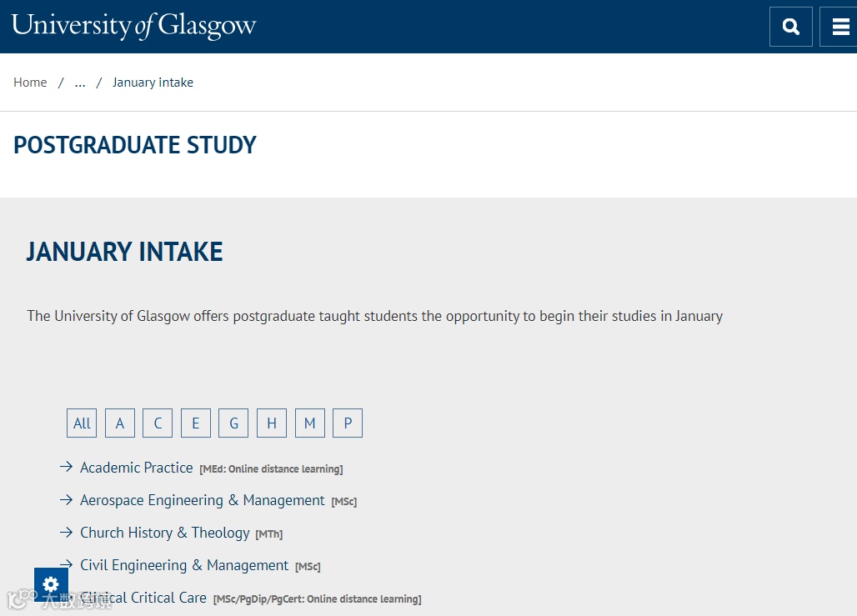Filter courses by letter A
This screenshot has height=616, width=857.
click(120, 423)
